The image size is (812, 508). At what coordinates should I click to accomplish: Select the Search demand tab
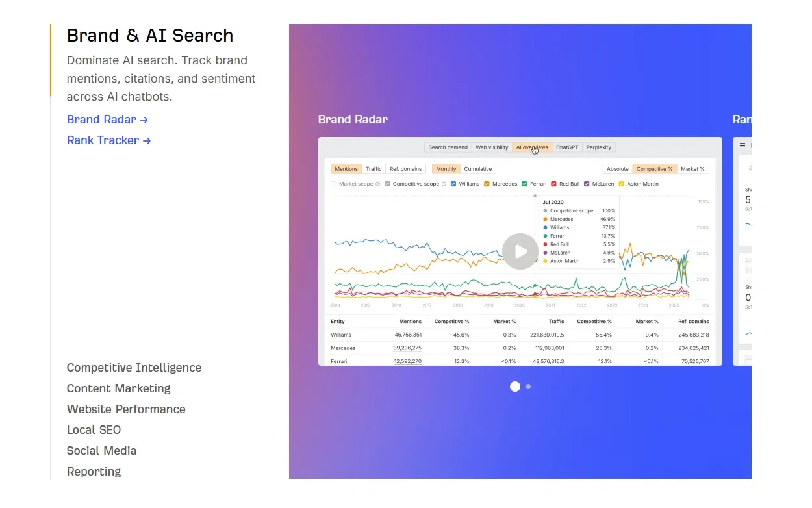click(448, 147)
